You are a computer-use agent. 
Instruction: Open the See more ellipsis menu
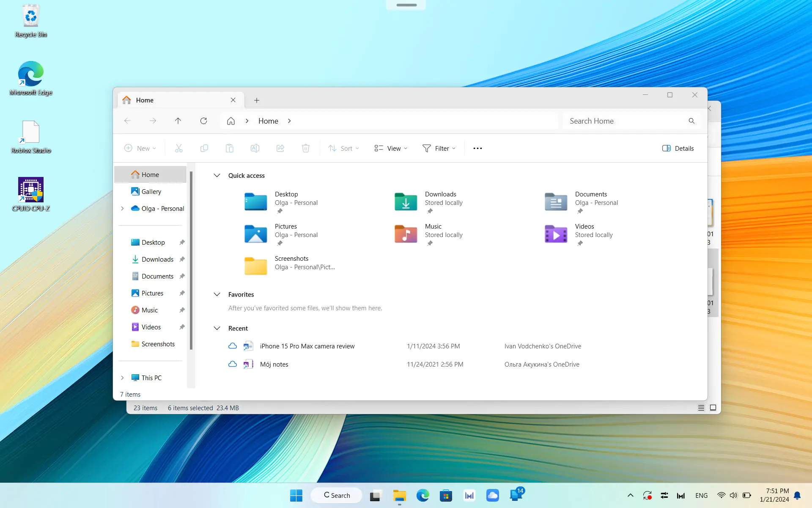click(x=477, y=148)
